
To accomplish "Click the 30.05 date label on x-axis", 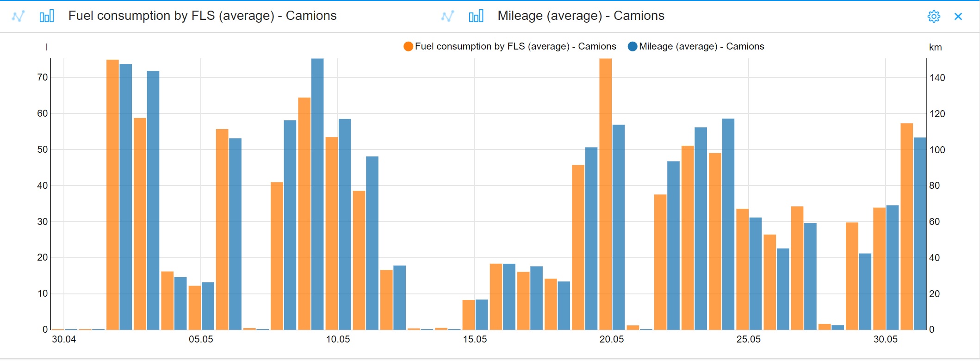I will [885, 339].
